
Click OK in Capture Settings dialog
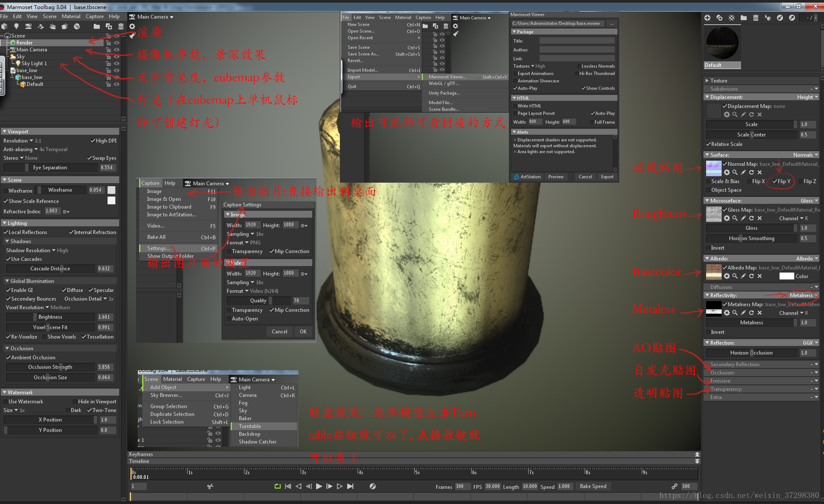pyautogui.click(x=303, y=332)
